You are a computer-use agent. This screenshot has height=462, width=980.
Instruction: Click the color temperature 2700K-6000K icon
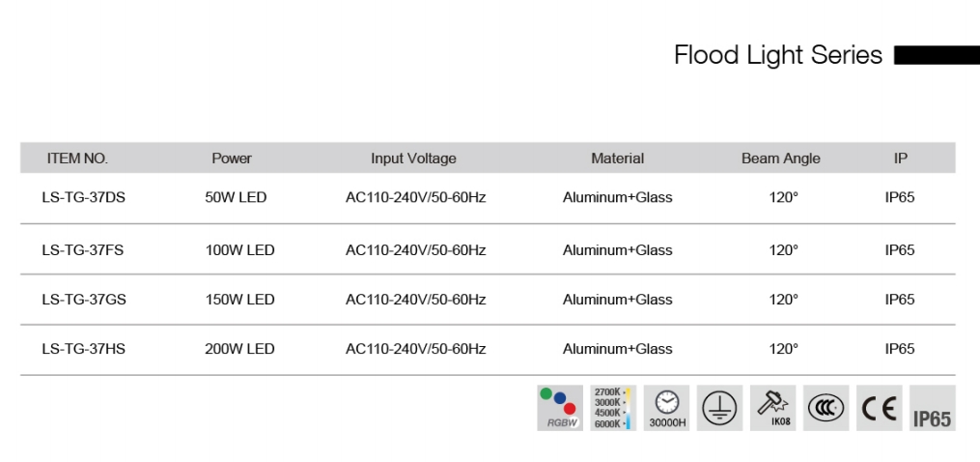(613, 408)
